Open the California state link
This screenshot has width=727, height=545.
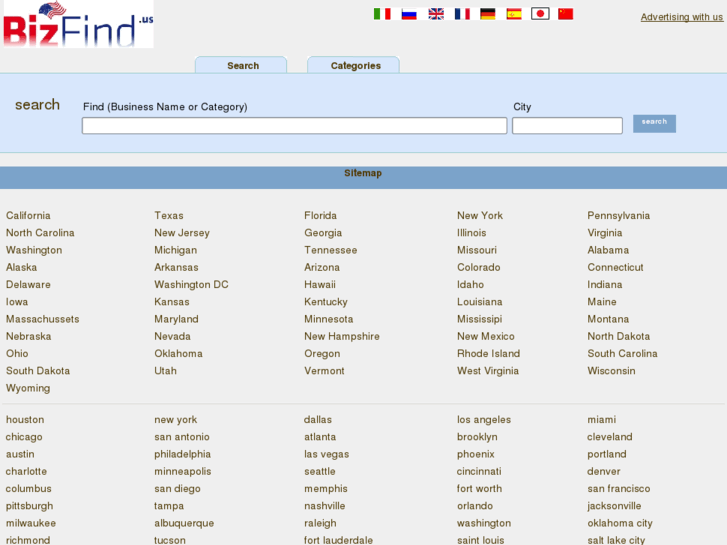28,216
